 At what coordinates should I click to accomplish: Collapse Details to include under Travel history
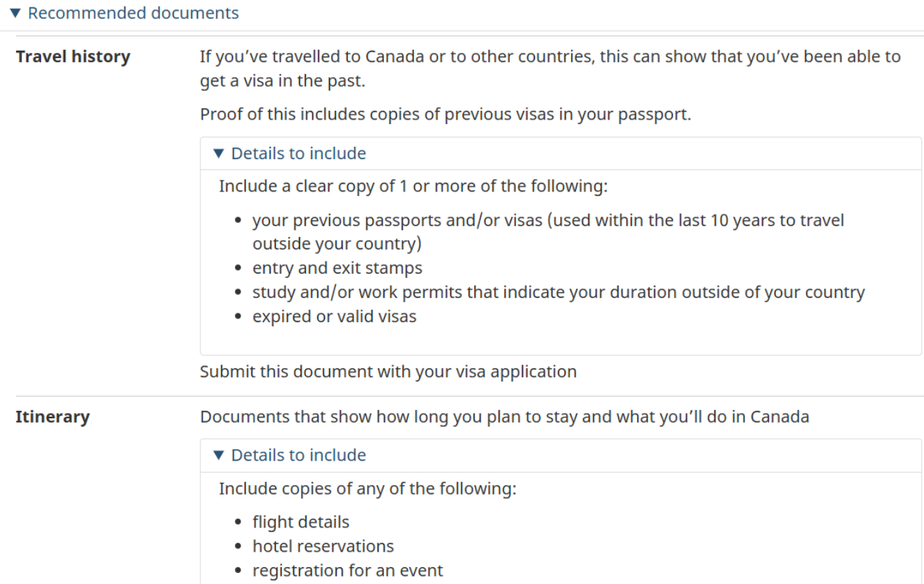298,153
